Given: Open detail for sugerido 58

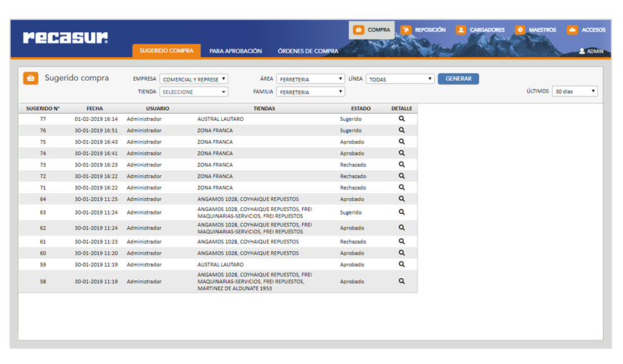Looking at the screenshot, I should click(x=402, y=282).
